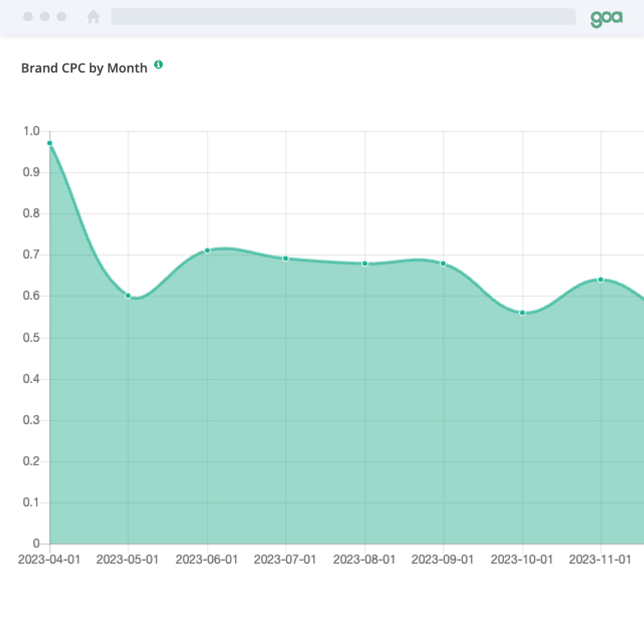Click the 2023-04-01 axis label

coord(49,559)
